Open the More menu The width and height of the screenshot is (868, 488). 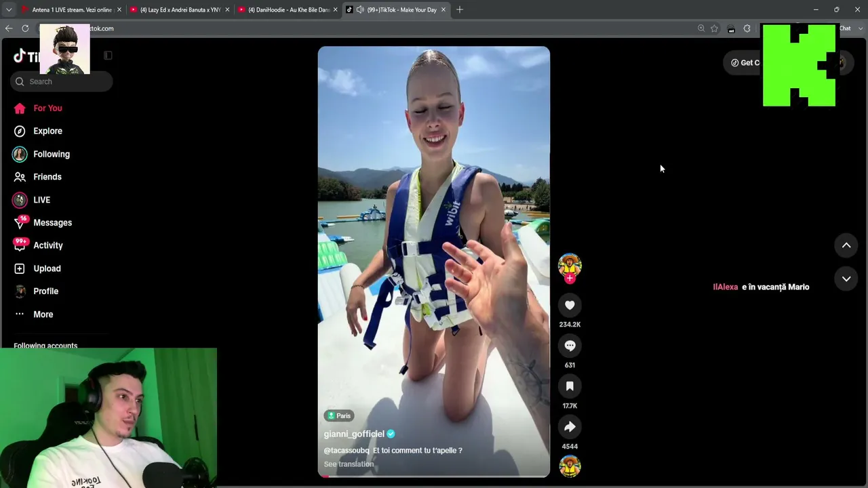tap(33, 314)
